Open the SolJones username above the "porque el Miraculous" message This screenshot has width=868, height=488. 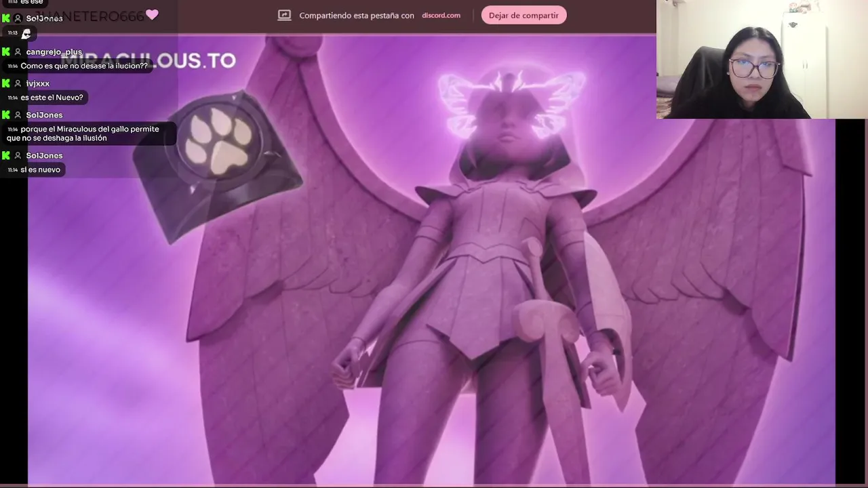[x=44, y=115]
